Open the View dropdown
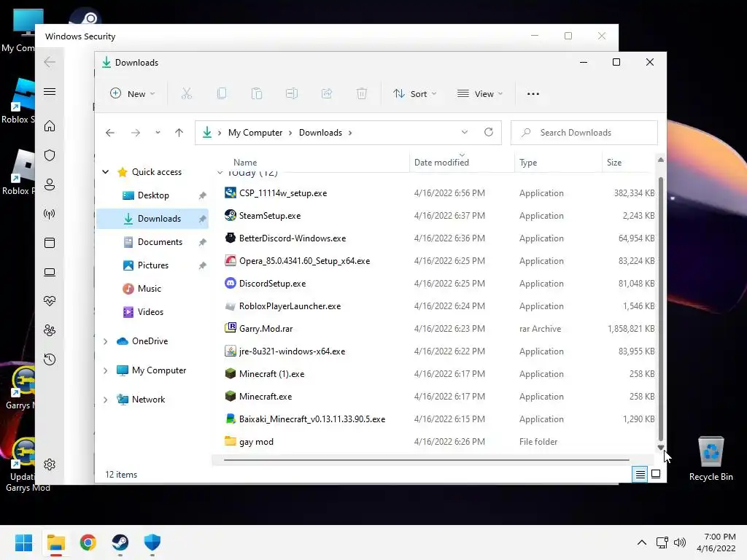This screenshot has height=560, width=747. pyautogui.click(x=480, y=94)
